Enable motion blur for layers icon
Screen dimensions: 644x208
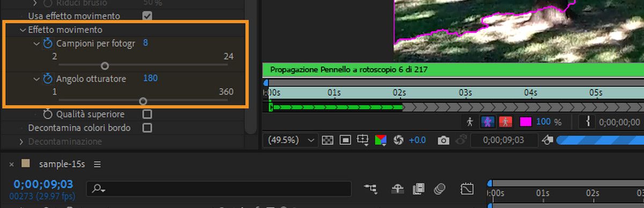(x=440, y=189)
